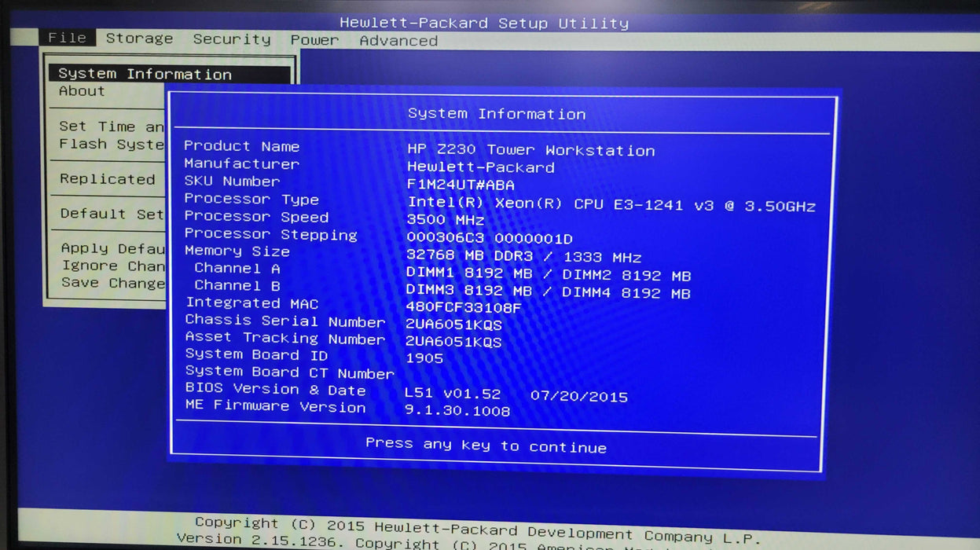980x550 pixels.
Task: Click the Manufacturer label
Action: coord(241,163)
